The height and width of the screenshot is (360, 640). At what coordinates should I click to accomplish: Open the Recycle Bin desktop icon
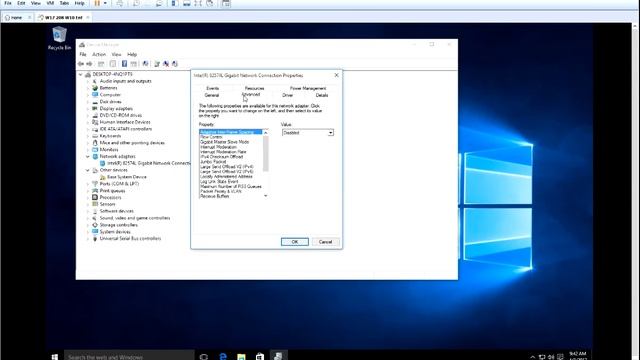coord(59,38)
